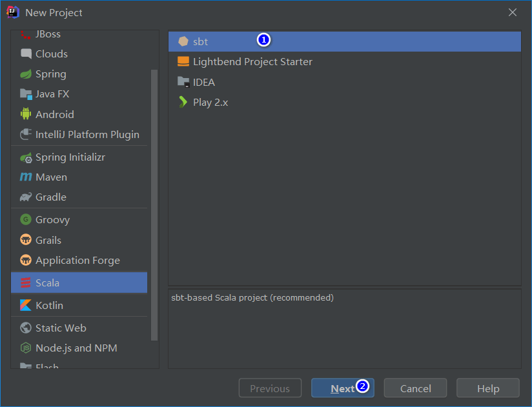Click the IntelliJ Platform Plugin icon
The height and width of the screenshot is (407, 532).
coord(25,134)
